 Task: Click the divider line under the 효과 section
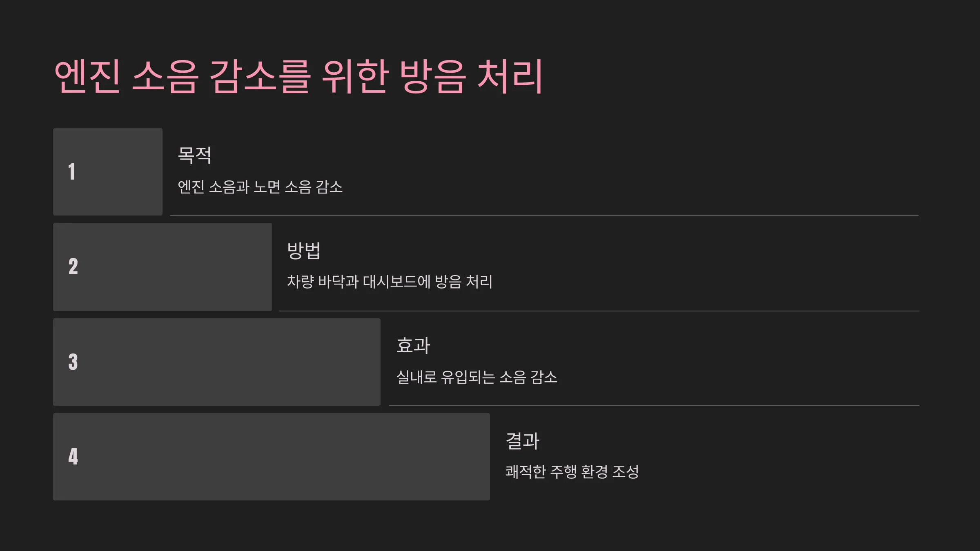tap(654, 406)
